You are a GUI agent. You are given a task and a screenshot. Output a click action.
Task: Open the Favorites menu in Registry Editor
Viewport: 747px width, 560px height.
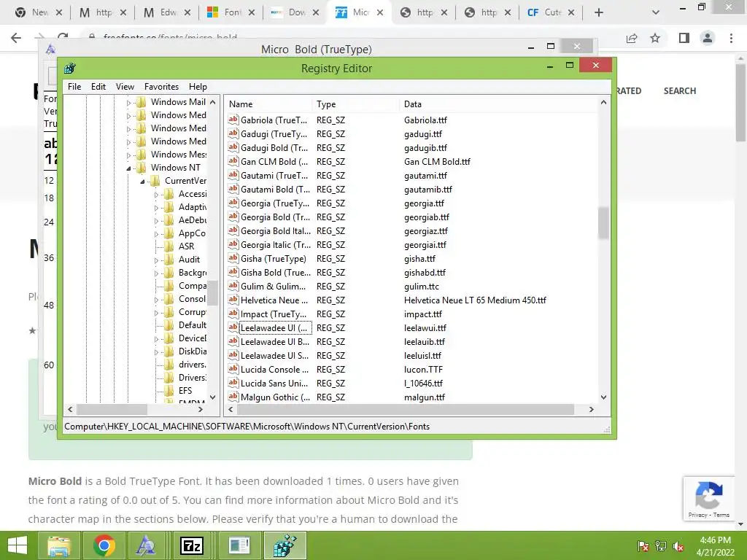click(161, 87)
